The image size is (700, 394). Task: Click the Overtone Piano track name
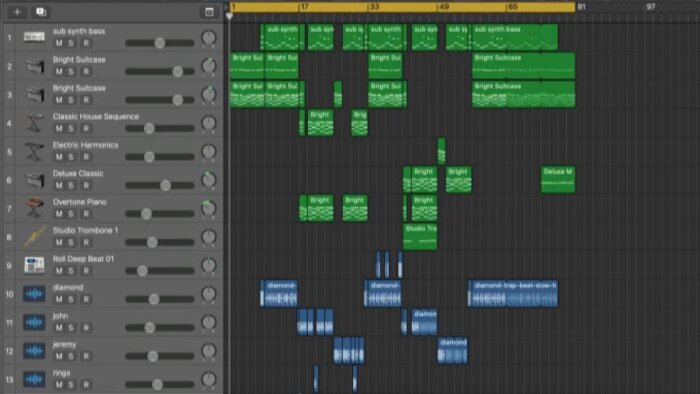click(79, 202)
